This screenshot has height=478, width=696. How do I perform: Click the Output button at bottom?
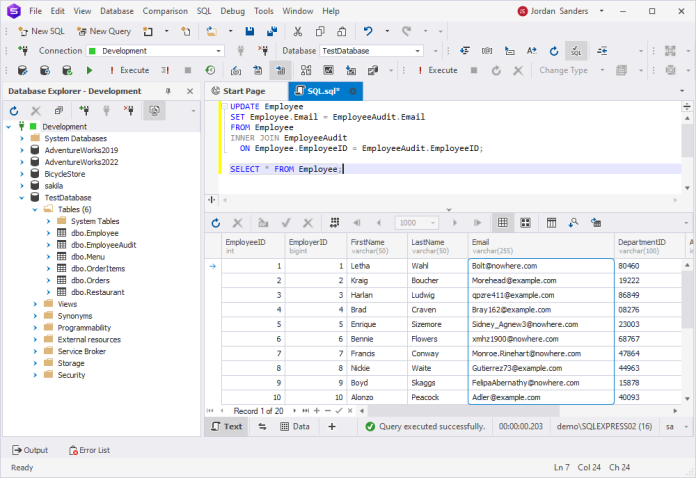pyautogui.click(x=30, y=450)
